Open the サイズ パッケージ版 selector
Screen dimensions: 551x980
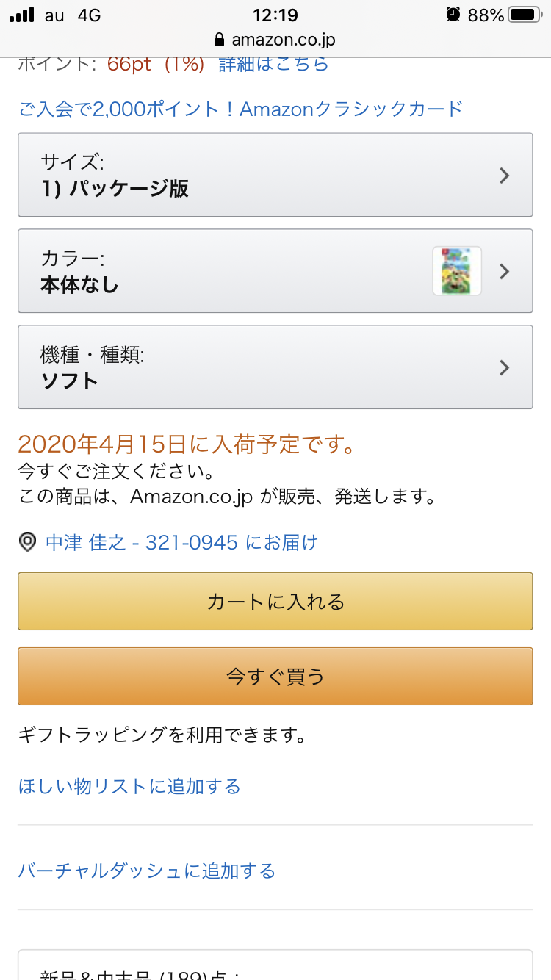275,175
